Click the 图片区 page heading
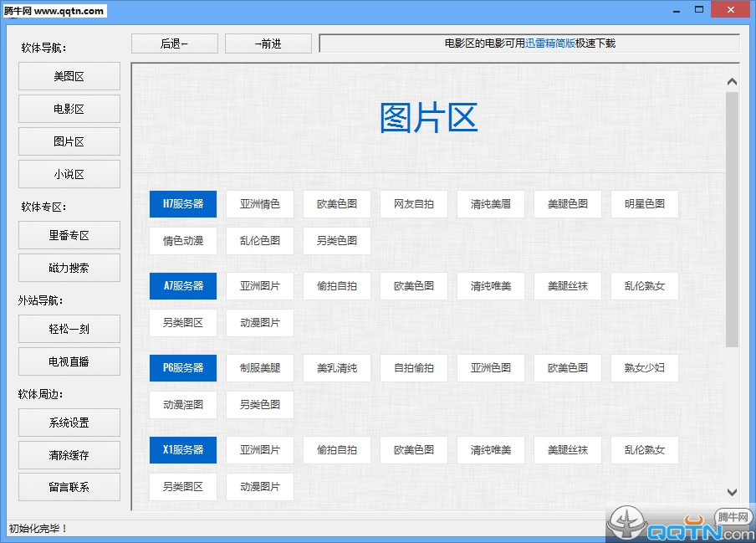The height and width of the screenshot is (543, 756). [x=429, y=118]
